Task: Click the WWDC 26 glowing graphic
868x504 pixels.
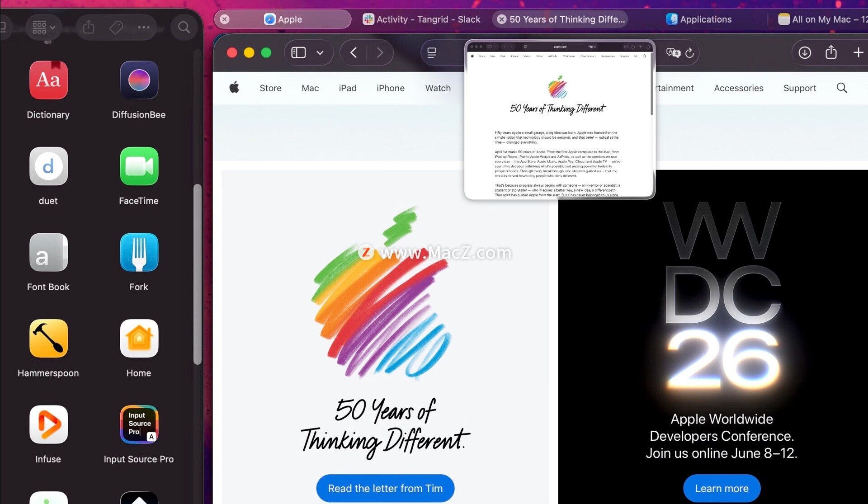Action: tap(722, 296)
